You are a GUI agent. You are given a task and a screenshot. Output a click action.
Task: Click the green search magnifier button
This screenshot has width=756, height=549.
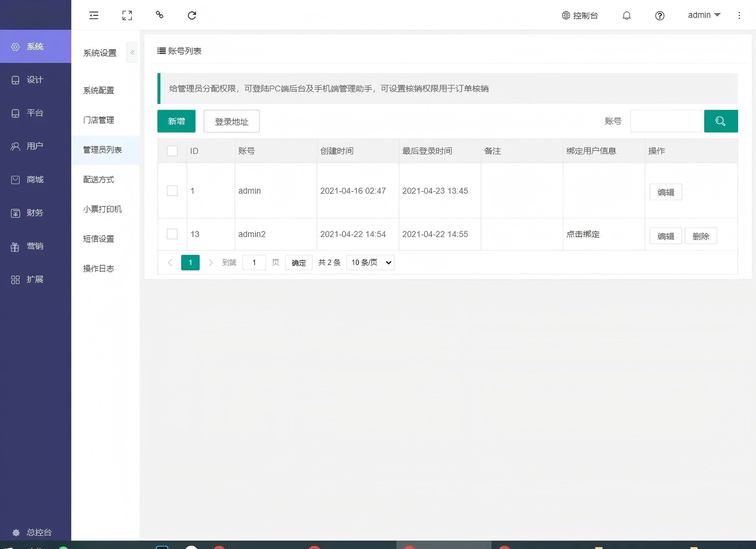[721, 121]
